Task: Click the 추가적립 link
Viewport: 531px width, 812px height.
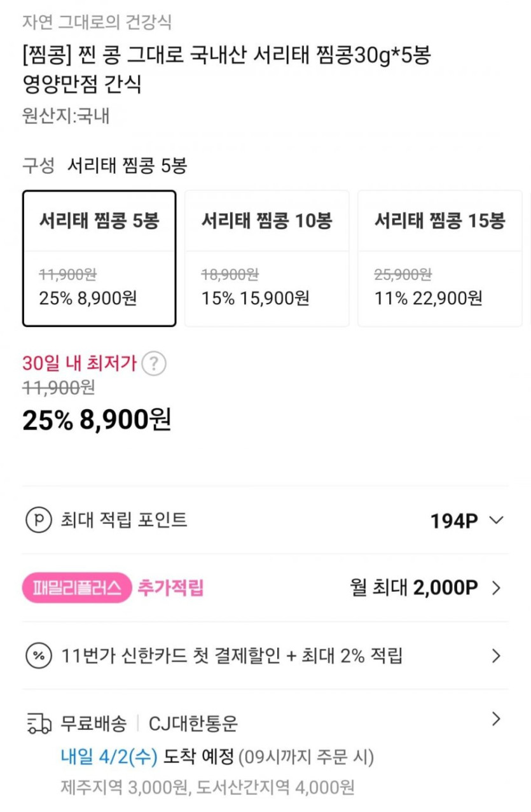Action: 170,588
